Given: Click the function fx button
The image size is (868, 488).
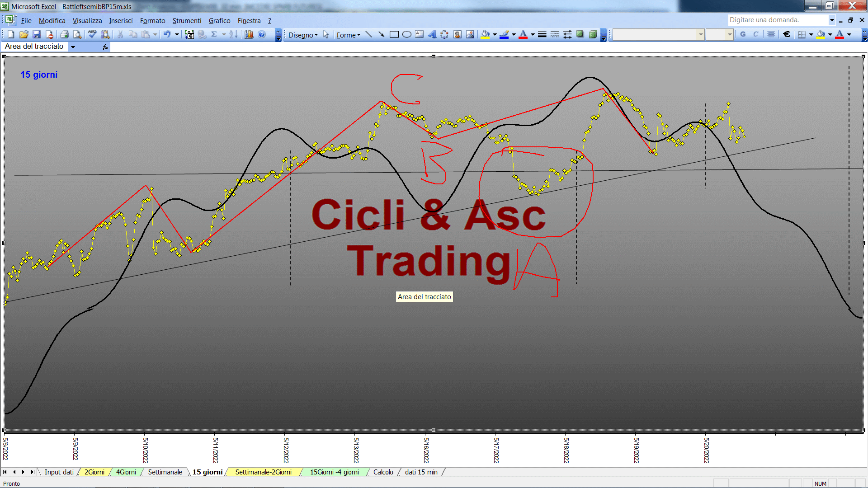Looking at the screenshot, I should point(105,47).
